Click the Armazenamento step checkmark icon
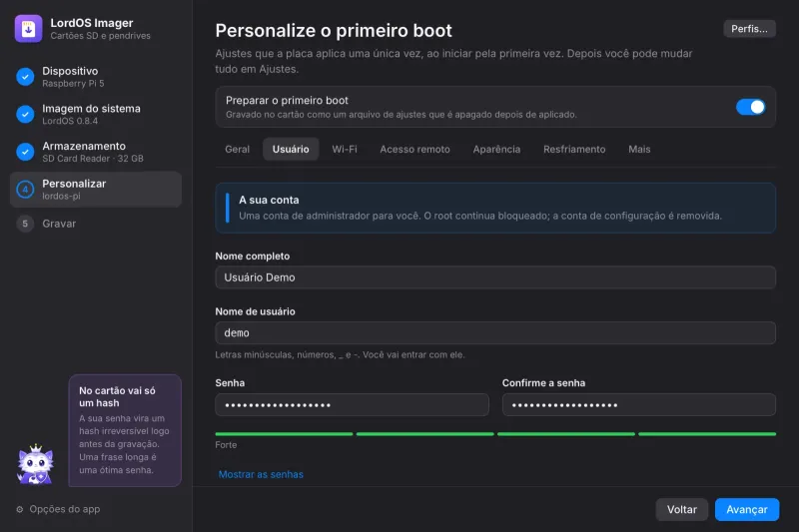Screen dimensions: 799x532 25,152
